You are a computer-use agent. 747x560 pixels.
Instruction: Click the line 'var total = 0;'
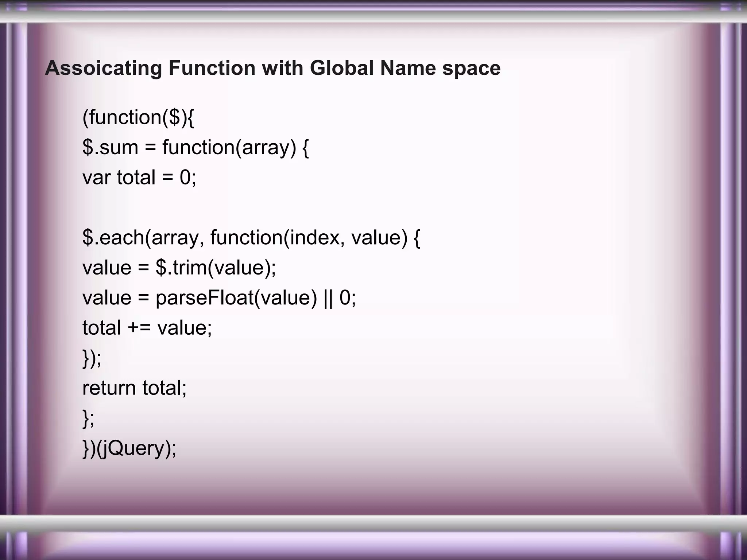pos(139,178)
